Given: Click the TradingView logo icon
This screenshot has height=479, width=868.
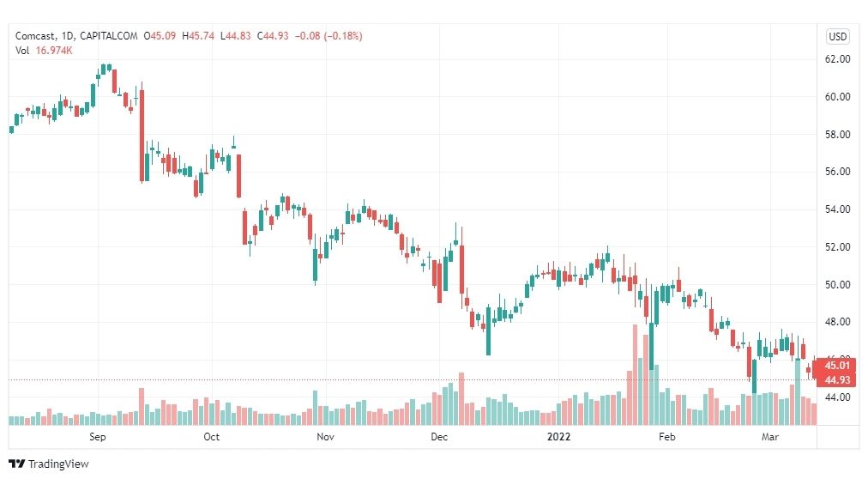Looking at the screenshot, I should coord(17,464).
